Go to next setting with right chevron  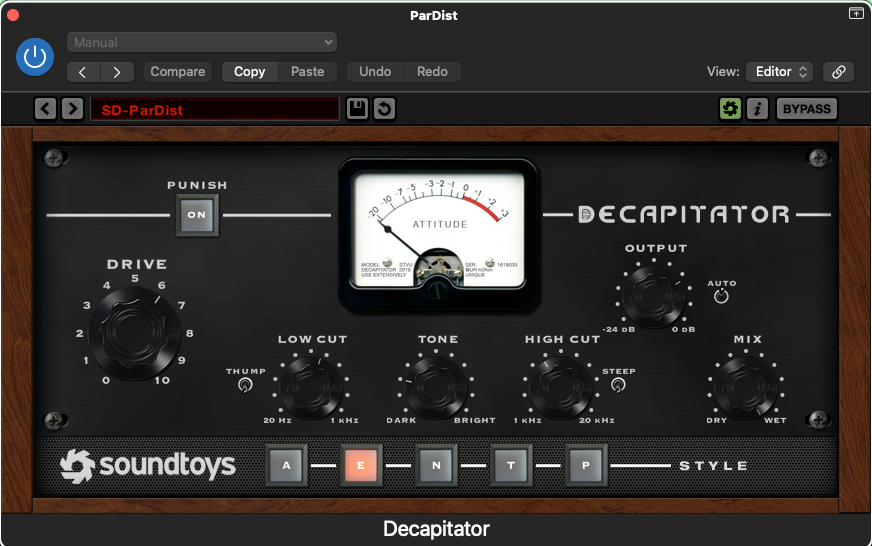[x=117, y=72]
